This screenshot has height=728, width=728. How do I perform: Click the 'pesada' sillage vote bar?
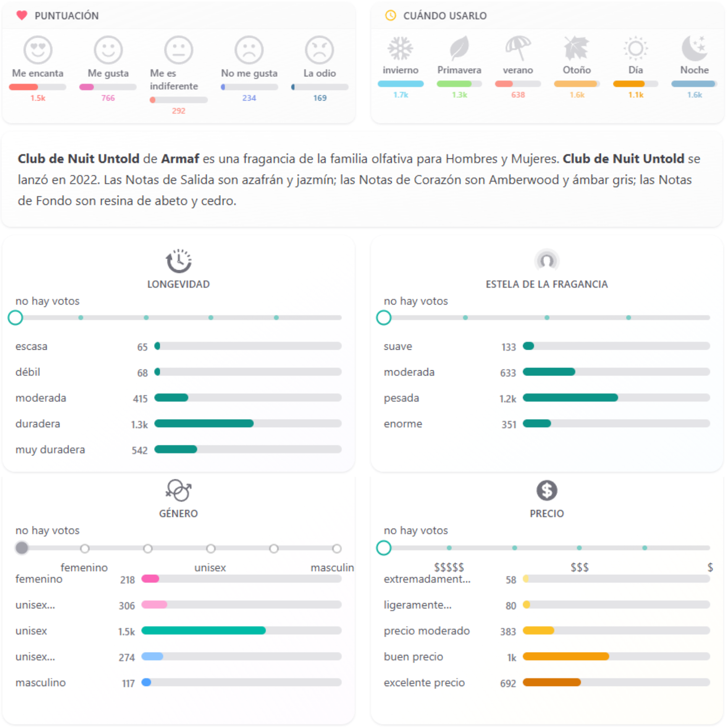[616, 398]
